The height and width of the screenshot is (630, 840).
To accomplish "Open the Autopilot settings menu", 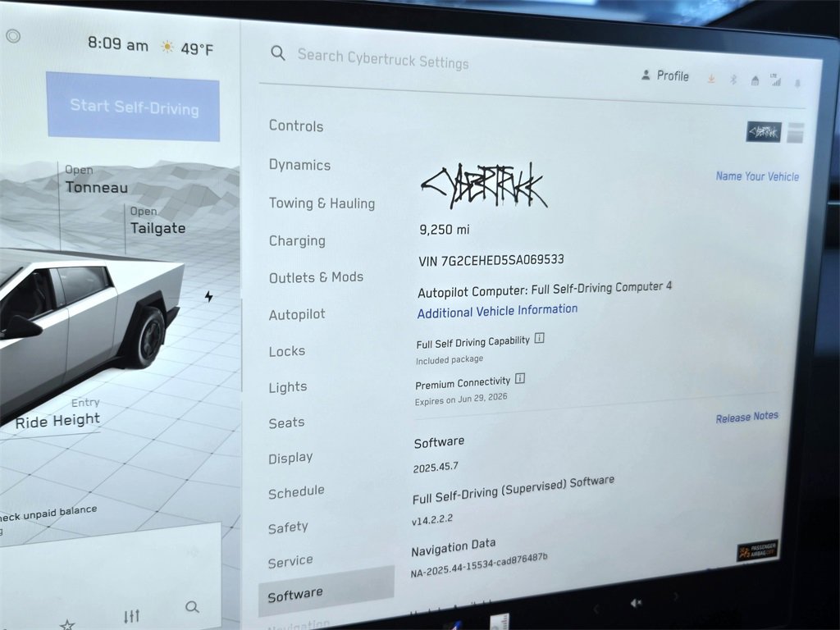I will tap(297, 314).
